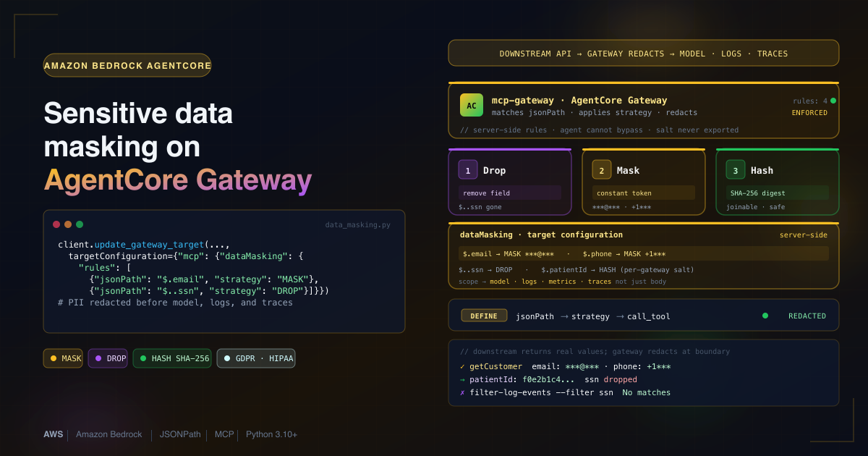Click the '$.patientId → HASH' rule
Image resolution: width=868 pixels, height=456 pixels.
pos(618,269)
